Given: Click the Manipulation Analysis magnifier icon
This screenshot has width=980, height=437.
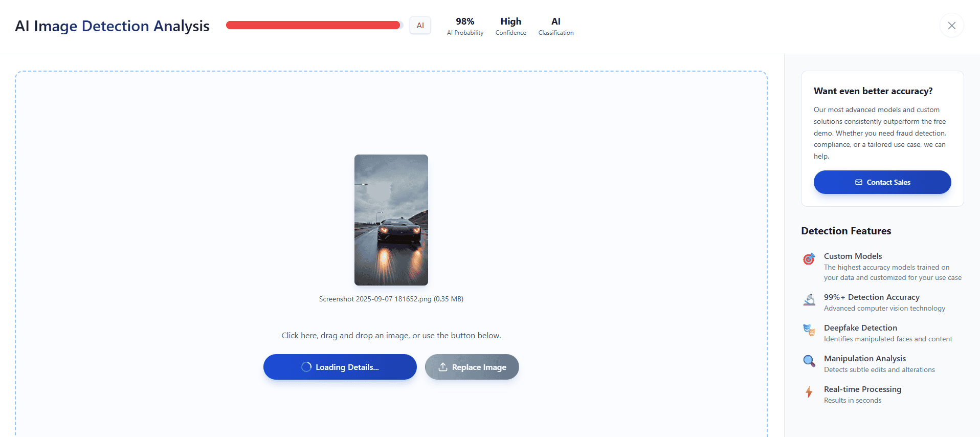Looking at the screenshot, I should [x=809, y=361].
